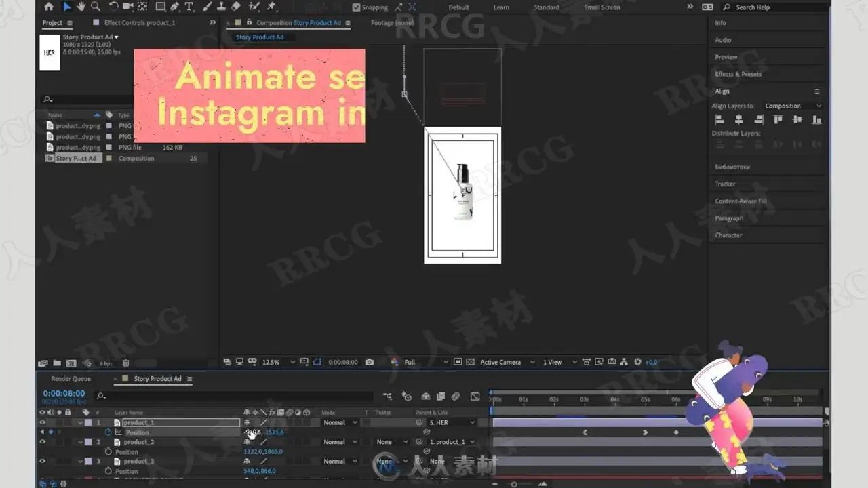Select the Brush tool
This screenshot has width=868, height=488.
[206, 7]
